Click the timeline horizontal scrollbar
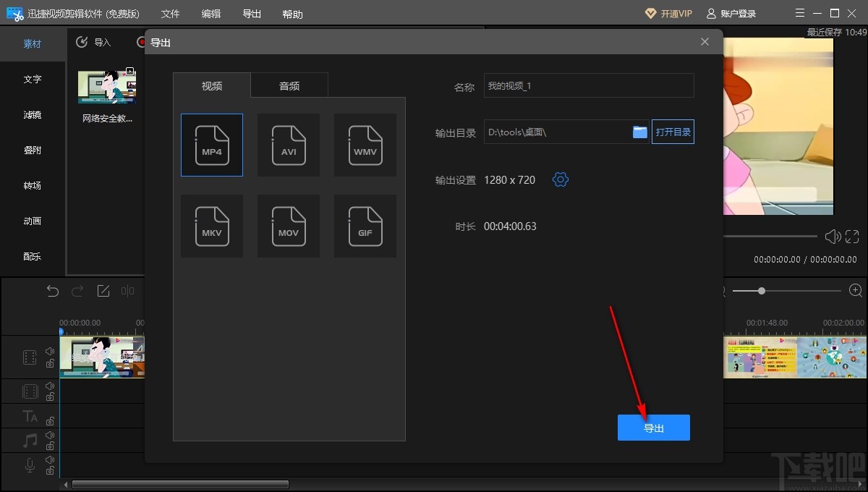 pyautogui.click(x=180, y=484)
